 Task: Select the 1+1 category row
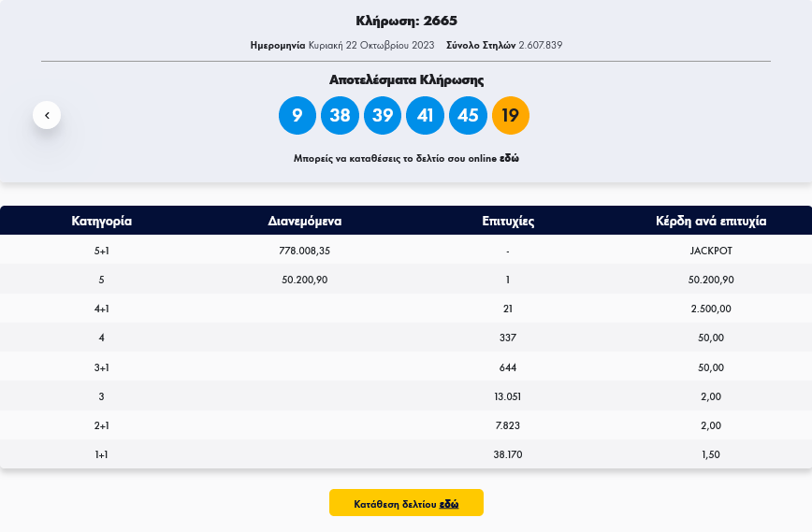pos(101,454)
